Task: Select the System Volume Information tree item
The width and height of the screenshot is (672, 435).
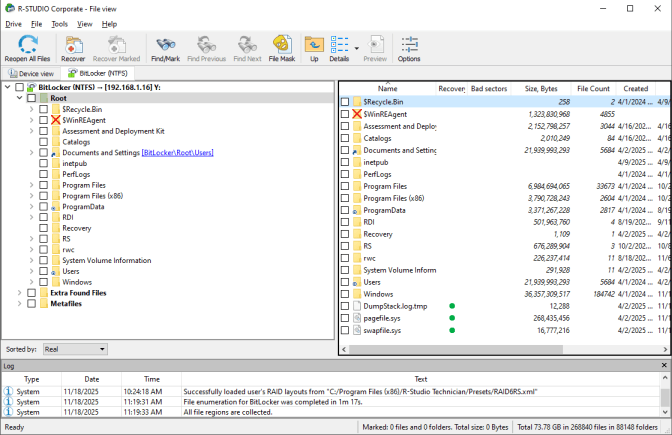Action: click(x=107, y=260)
